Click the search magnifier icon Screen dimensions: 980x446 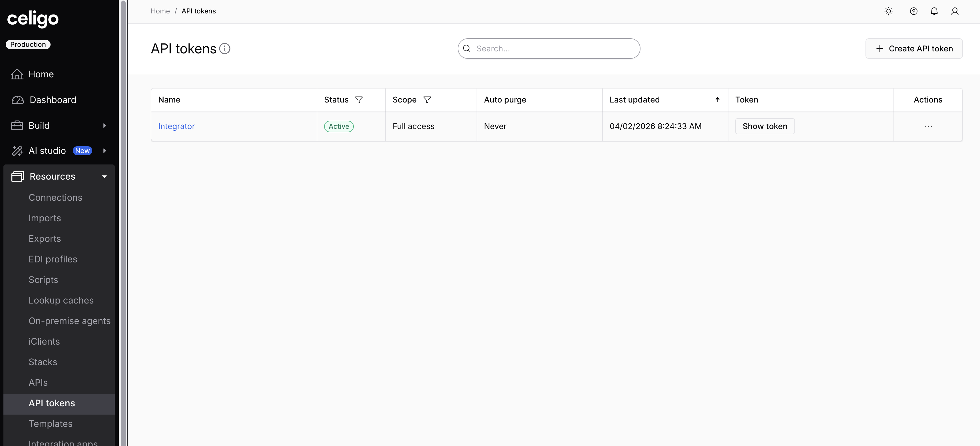467,49
